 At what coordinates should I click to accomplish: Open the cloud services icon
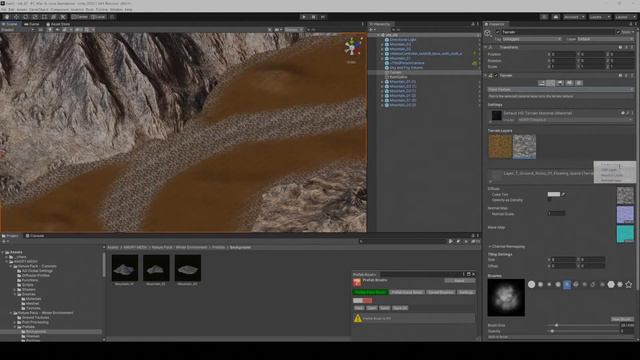(556, 17)
